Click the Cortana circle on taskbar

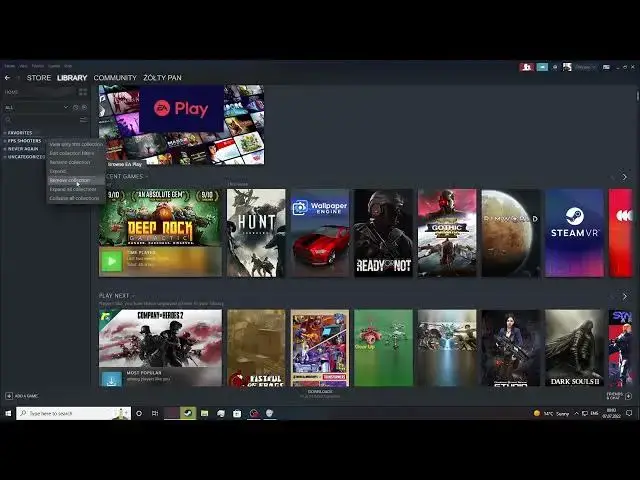point(139,413)
